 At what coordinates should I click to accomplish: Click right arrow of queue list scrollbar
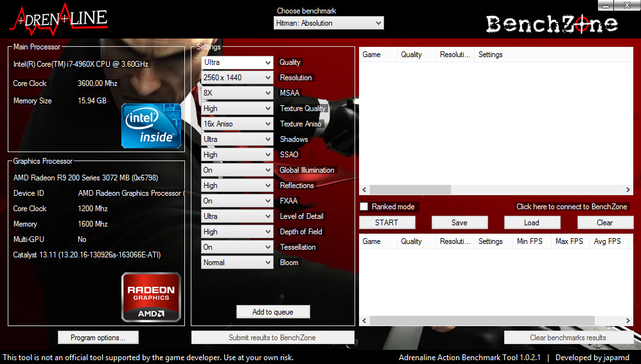[628, 189]
